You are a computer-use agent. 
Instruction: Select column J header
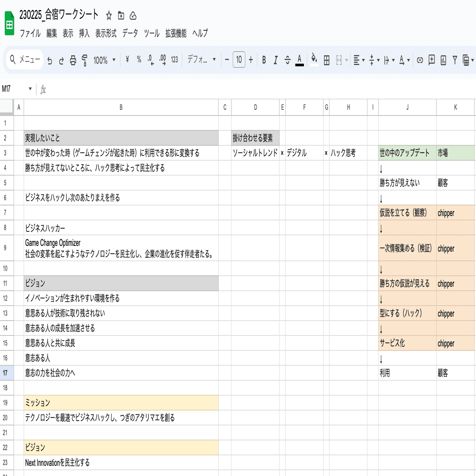407,107
